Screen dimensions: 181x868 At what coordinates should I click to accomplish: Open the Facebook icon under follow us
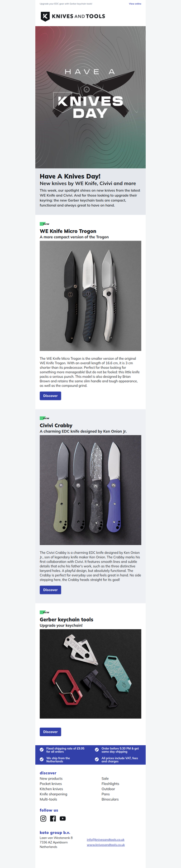coord(53,818)
